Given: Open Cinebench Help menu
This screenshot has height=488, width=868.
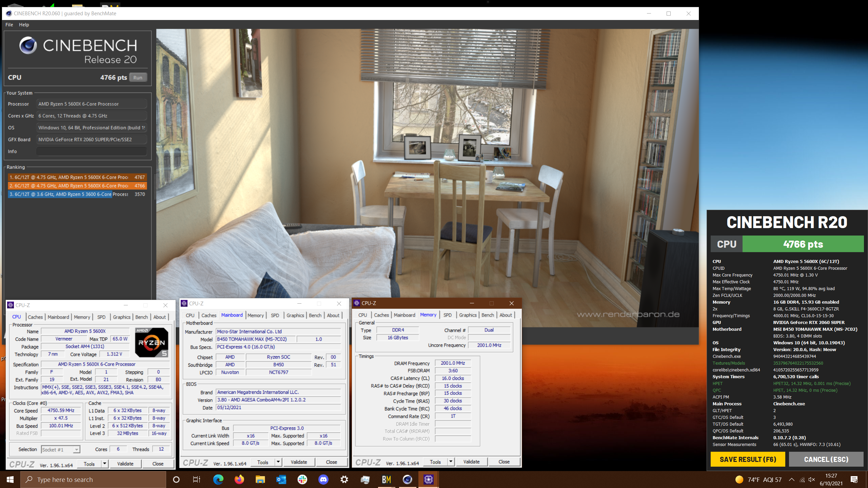Looking at the screenshot, I should (24, 25).
